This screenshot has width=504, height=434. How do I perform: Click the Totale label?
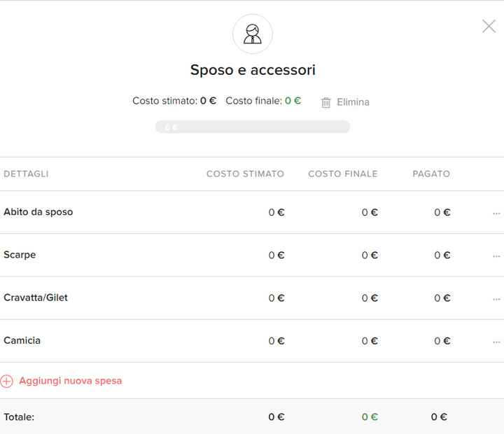coord(19,417)
